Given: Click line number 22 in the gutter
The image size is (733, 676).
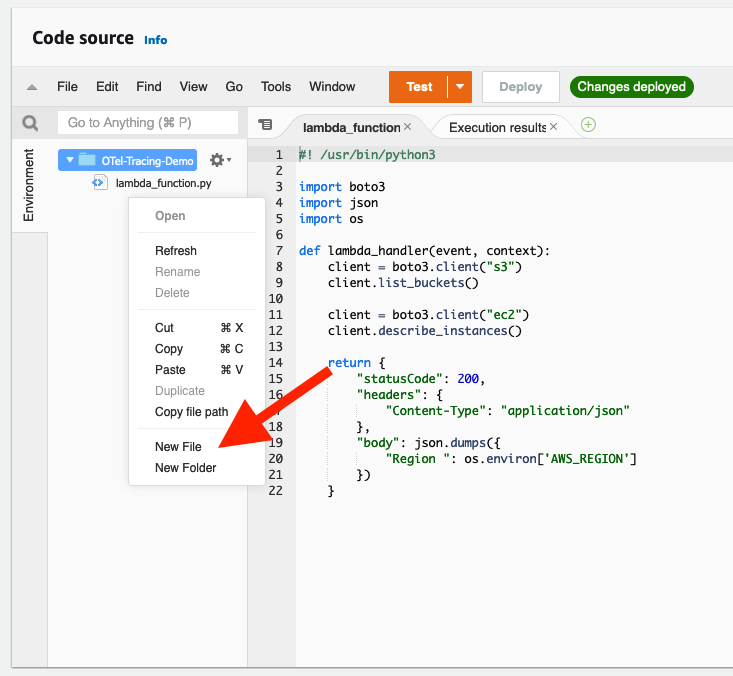Looking at the screenshot, I should point(276,491).
